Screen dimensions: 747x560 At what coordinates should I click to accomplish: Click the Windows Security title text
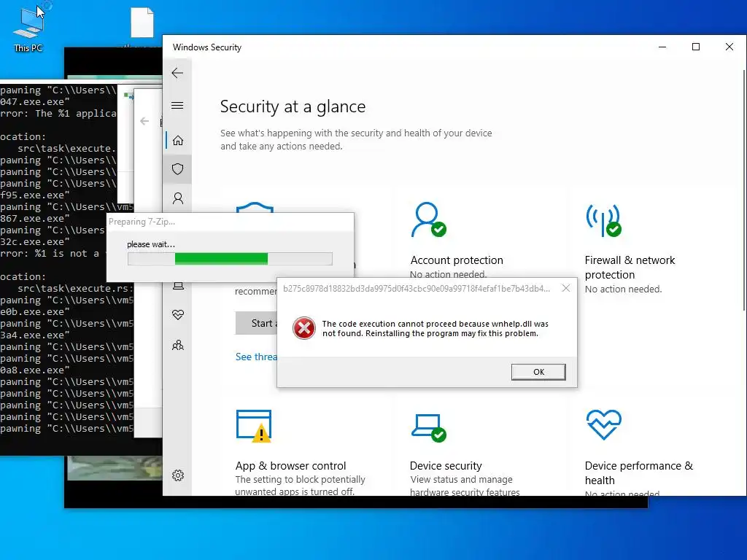[x=206, y=47]
